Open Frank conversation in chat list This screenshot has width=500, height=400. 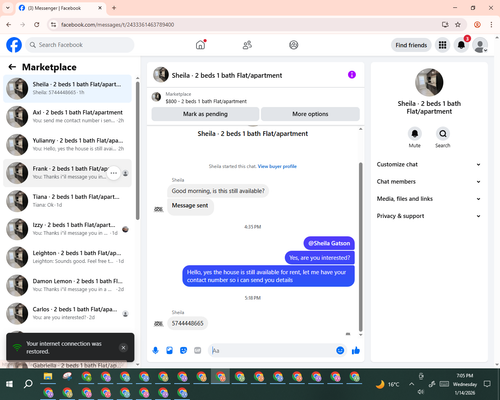[x=67, y=173]
